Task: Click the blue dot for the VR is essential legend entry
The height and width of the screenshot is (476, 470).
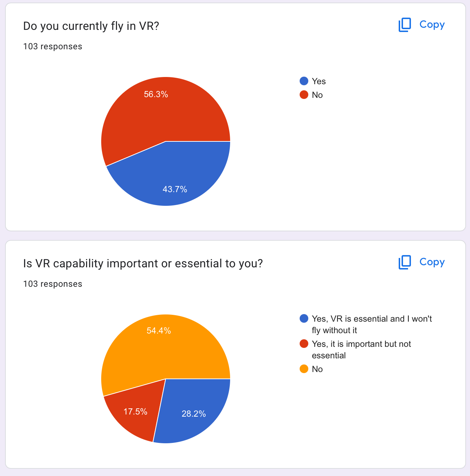Action: pos(304,319)
